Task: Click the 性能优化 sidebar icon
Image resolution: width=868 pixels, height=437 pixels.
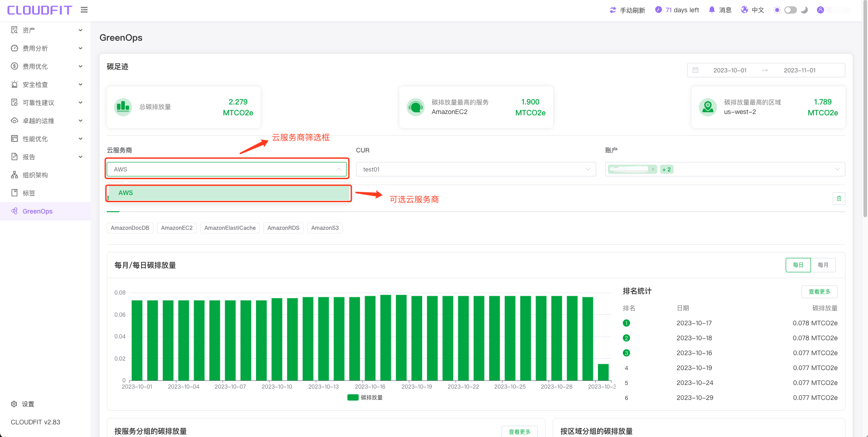Action: point(14,139)
